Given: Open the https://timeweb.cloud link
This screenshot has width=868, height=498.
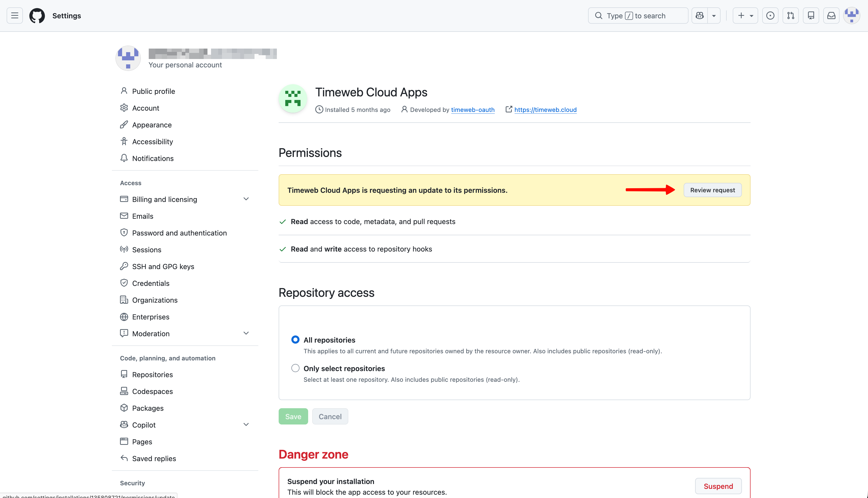Looking at the screenshot, I should tap(545, 109).
